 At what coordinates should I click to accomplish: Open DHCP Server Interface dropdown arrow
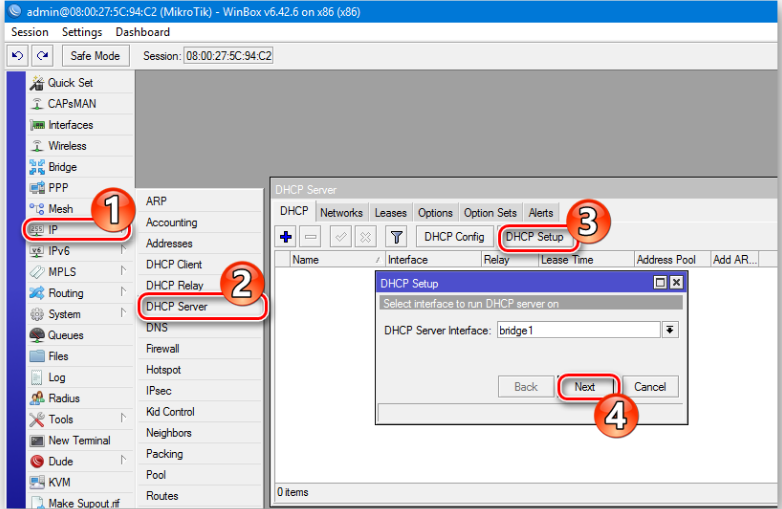670,330
